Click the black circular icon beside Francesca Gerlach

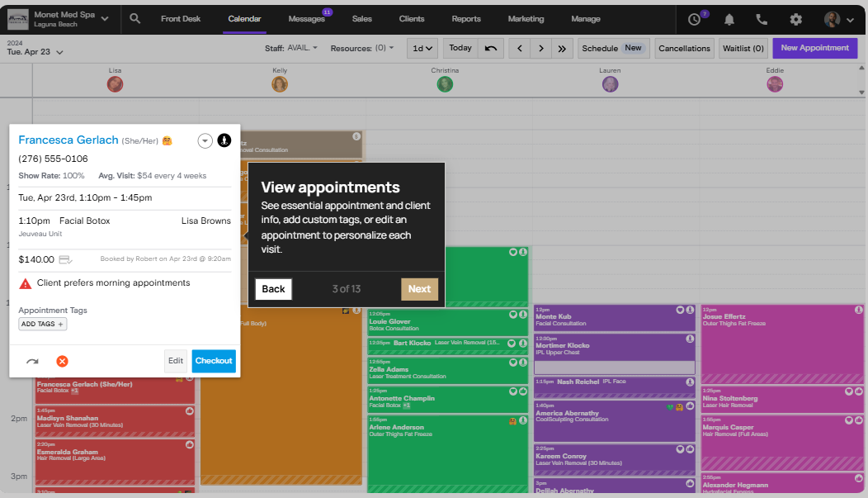224,140
